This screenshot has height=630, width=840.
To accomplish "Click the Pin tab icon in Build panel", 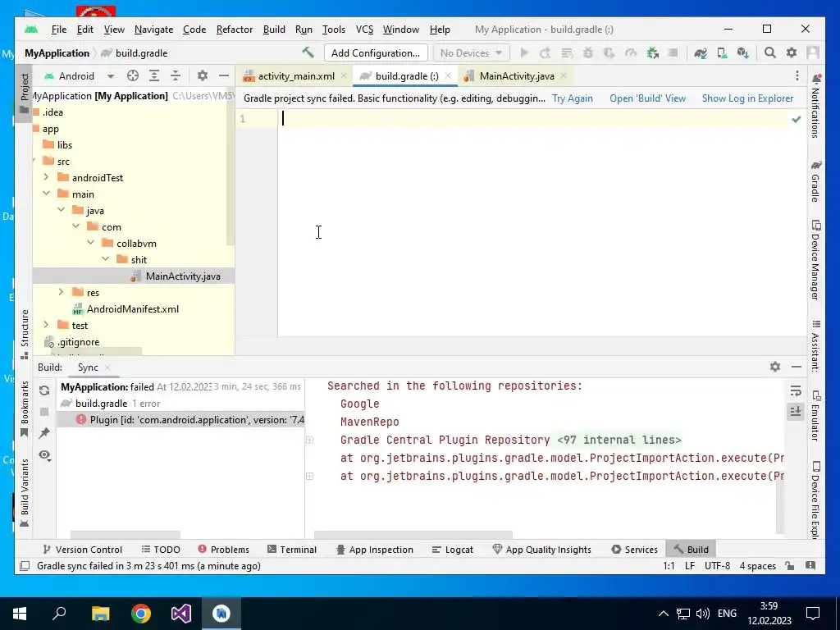I will pos(44,433).
